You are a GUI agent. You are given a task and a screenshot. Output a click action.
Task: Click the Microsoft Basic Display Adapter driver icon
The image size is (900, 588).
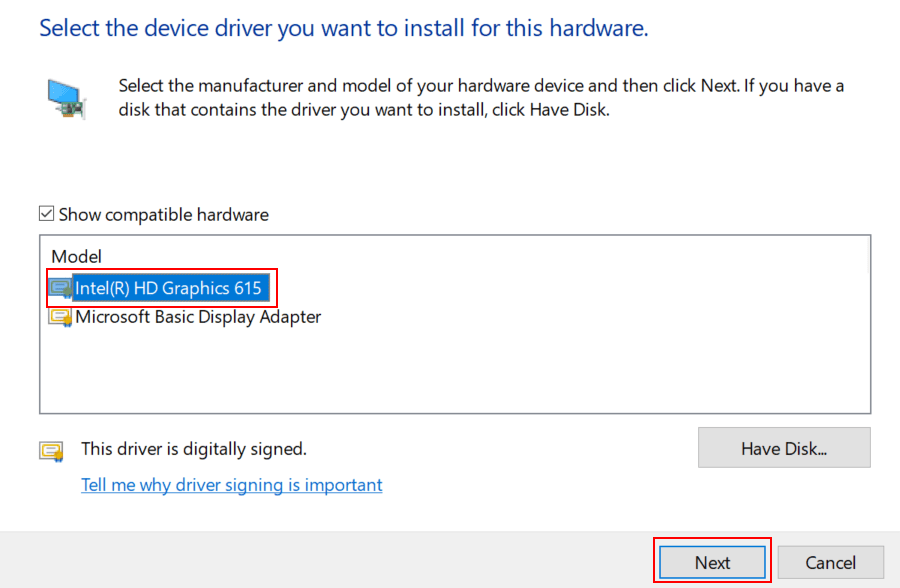click(61, 317)
